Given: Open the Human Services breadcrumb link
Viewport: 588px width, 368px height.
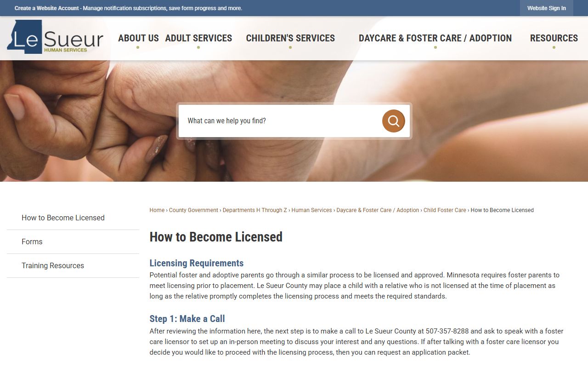Looking at the screenshot, I should tap(311, 210).
